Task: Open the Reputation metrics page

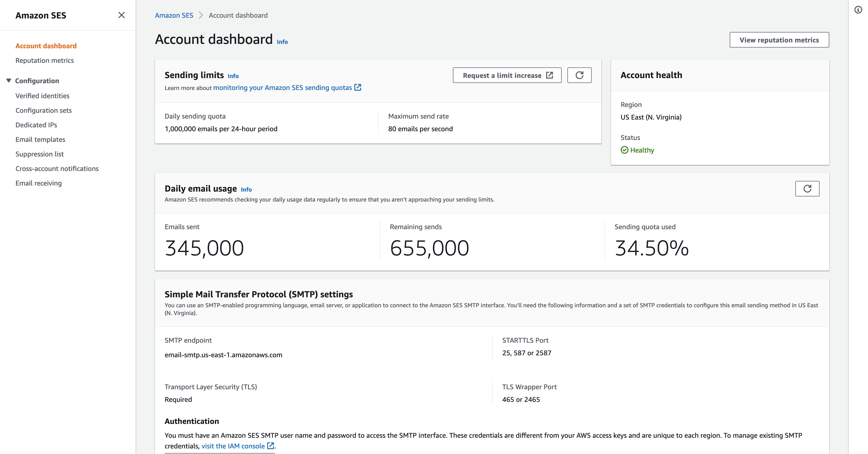Action: pyautogui.click(x=44, y=60)
